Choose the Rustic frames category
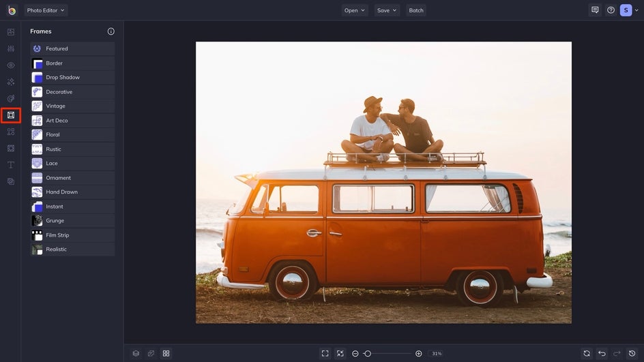Screen dimensions: 644x362 pyautogui.click(x=72, y=149)
